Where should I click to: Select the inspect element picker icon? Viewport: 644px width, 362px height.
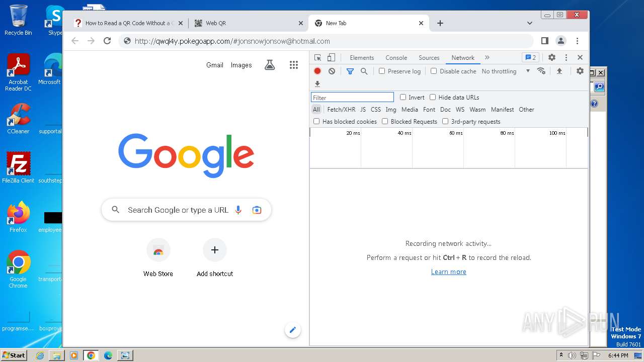tap(317, 57)
